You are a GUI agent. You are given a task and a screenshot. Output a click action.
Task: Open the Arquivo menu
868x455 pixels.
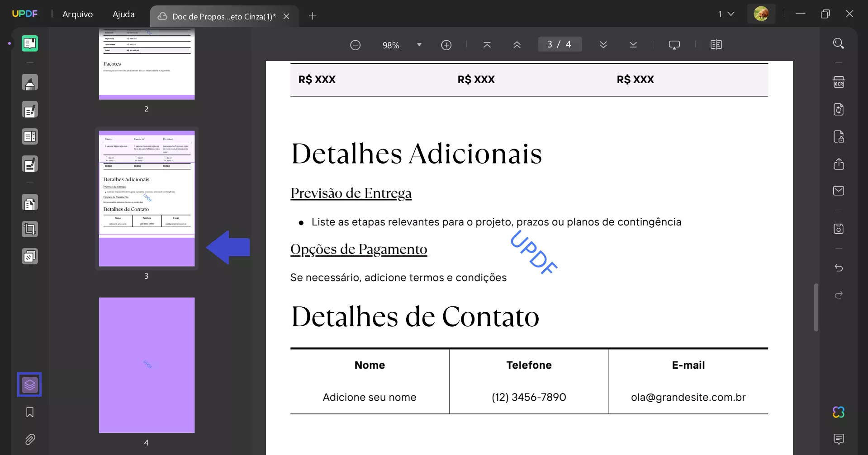click(x=77, y=14)
